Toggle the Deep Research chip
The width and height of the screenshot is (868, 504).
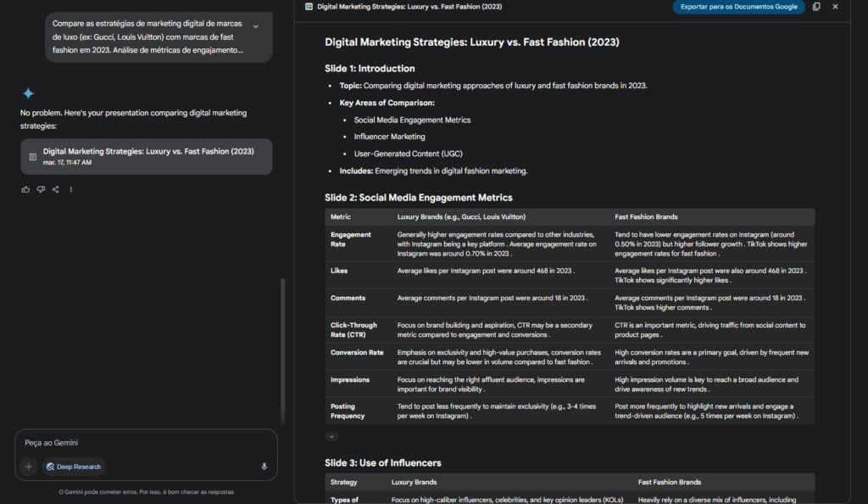(x=75, y=467)
